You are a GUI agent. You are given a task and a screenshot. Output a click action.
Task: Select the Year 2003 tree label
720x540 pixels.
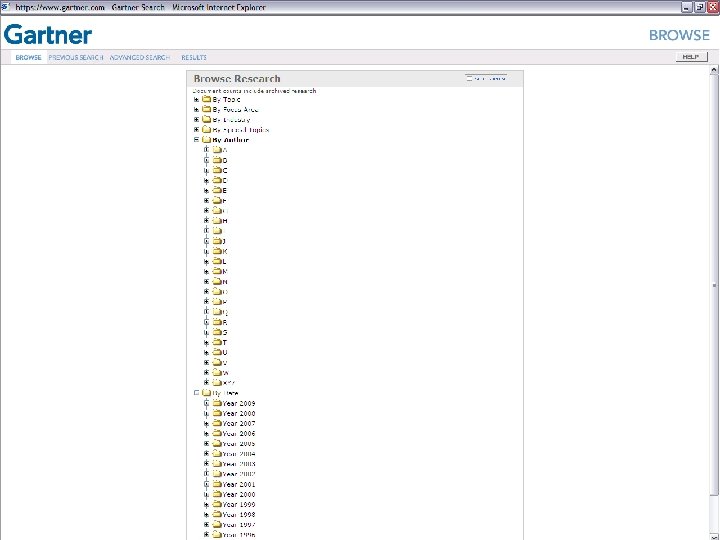point(239,464)
